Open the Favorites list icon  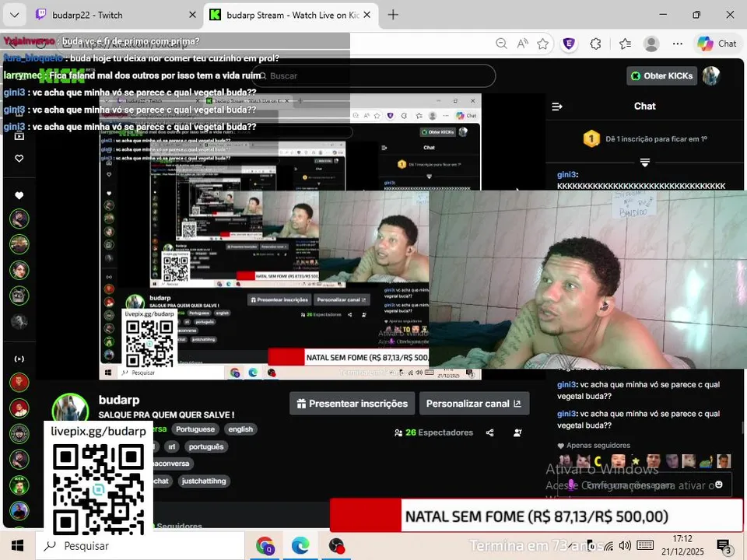click(625, 44)
